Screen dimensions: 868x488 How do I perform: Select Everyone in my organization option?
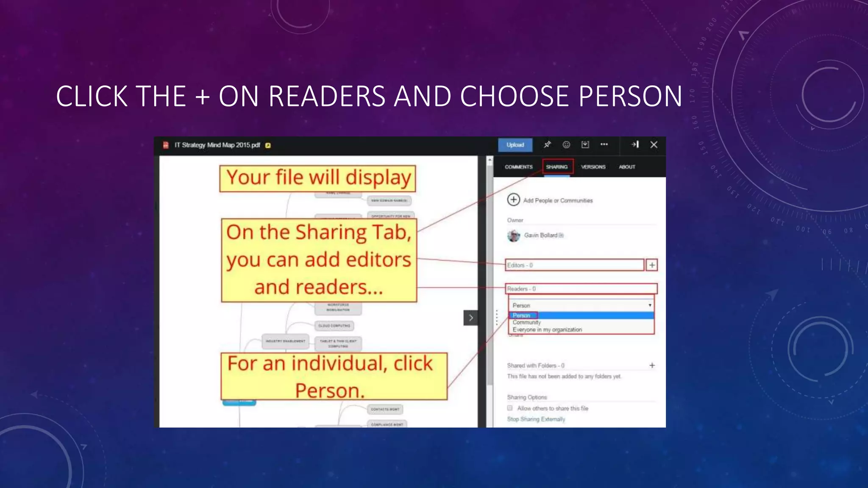pyautogui.click(x=581, y=330)
